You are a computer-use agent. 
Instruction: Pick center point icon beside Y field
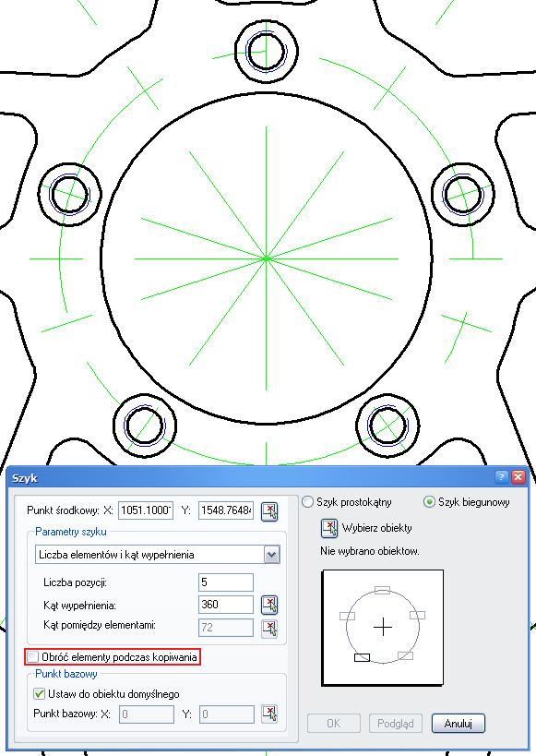(269, 511)
